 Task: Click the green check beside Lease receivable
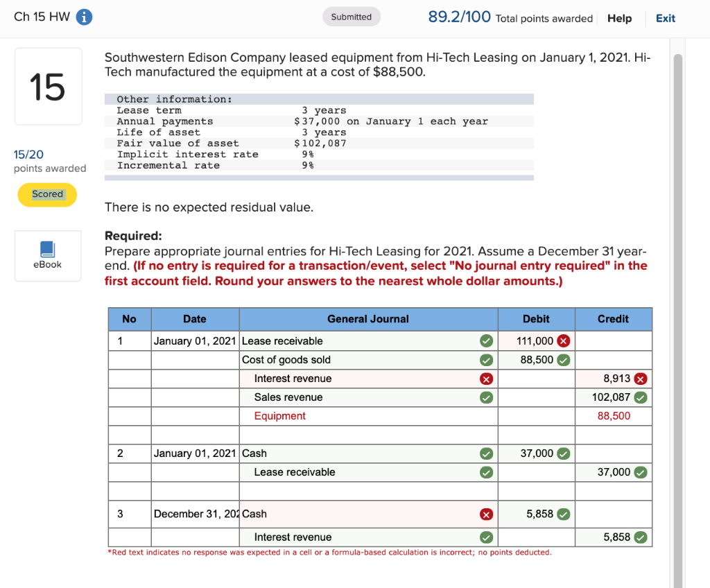[x=485, y=340]
